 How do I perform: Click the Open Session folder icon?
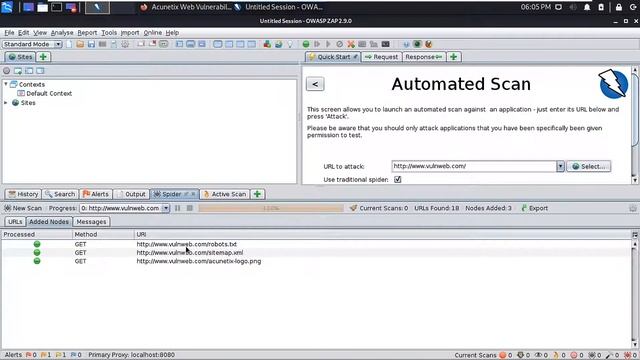[x=80, y=44]
